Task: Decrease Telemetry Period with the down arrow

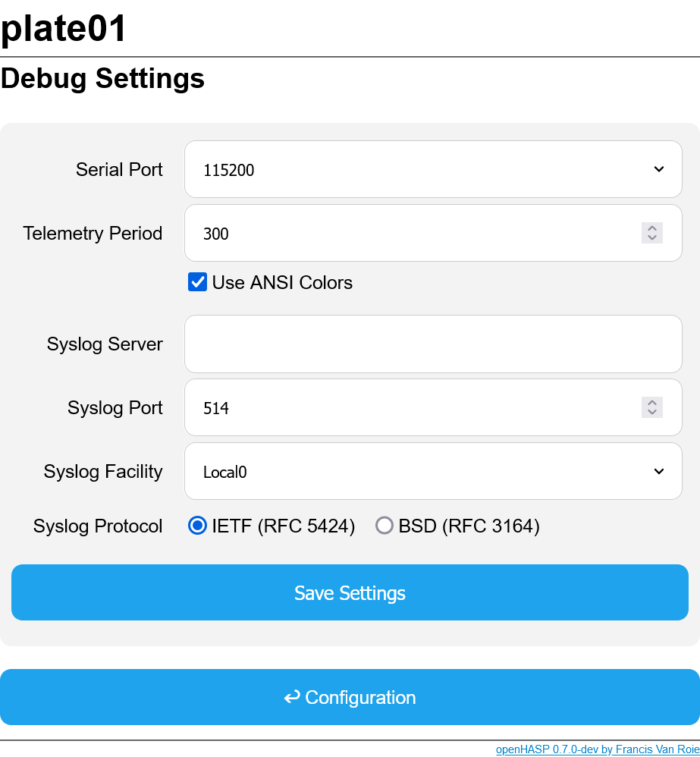Action: pyautogui.click(x=651, y=238)
